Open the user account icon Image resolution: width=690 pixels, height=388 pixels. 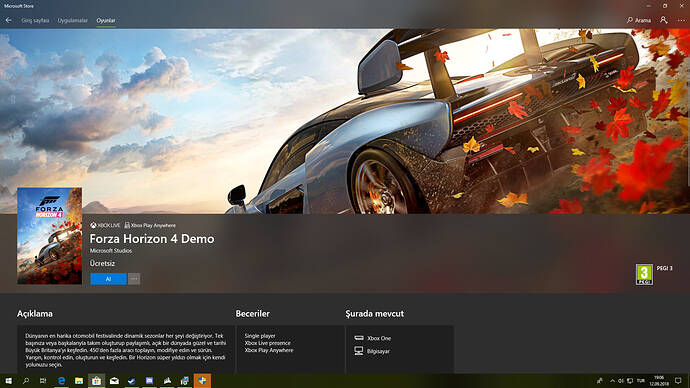click(664, 20)
